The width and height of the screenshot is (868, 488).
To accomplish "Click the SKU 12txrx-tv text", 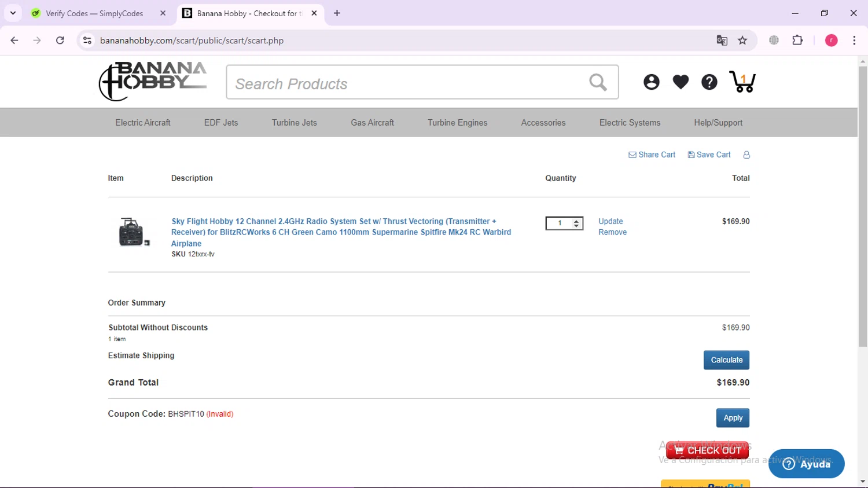I will pos(193,254).
